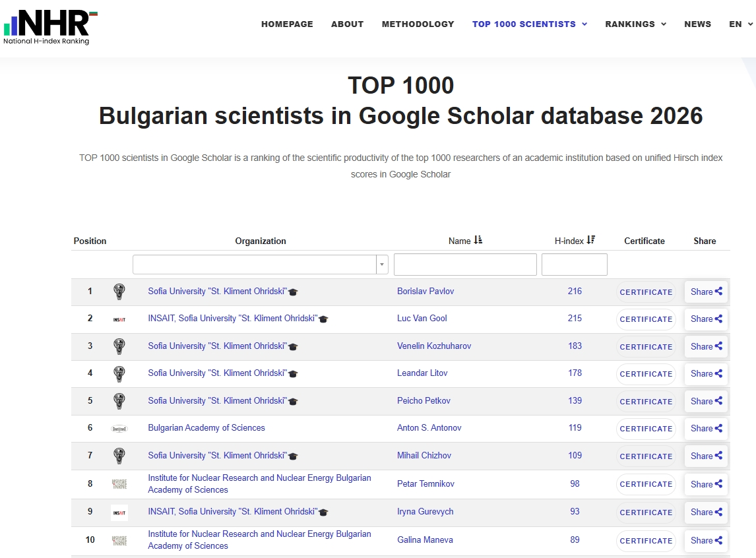Share Galina Maneva's ranking

[706, 541]
